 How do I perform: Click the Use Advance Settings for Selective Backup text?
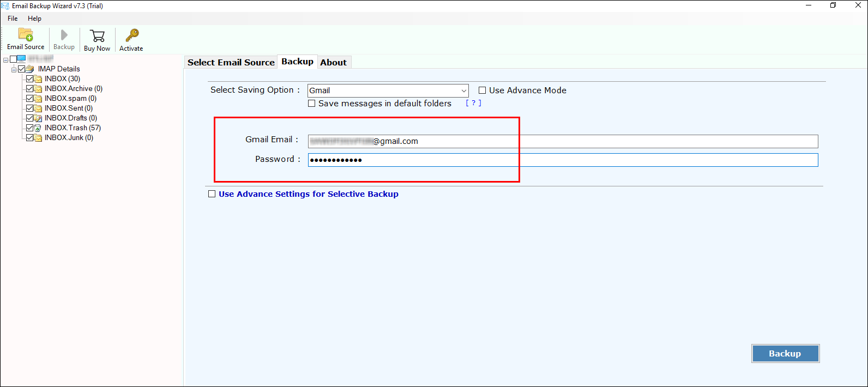[x=309, y=194]
